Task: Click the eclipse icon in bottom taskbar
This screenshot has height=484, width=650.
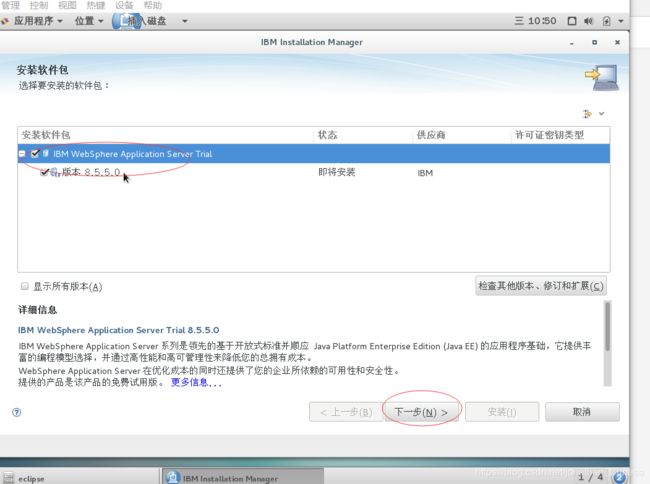Action: [x=8, y=478]
